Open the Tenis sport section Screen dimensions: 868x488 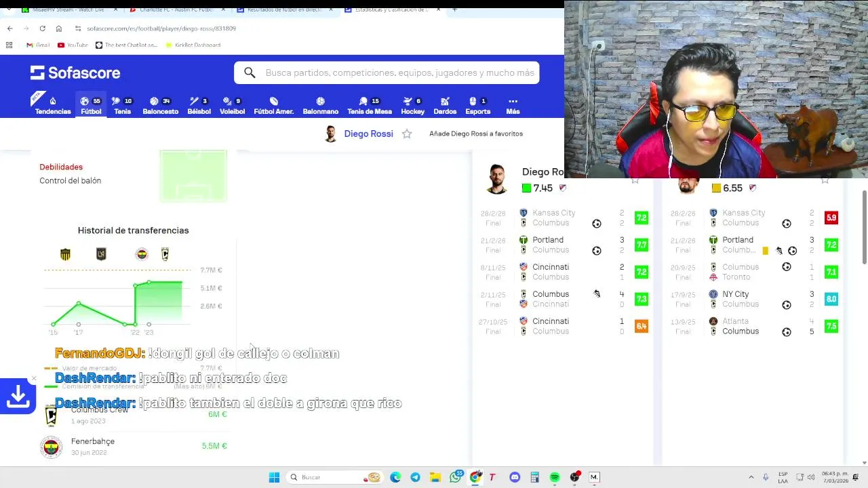pyautogui.click(x=122, y=106)
